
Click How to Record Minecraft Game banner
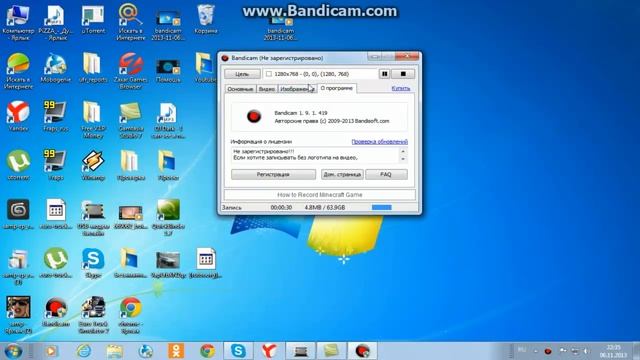click(x=320, y=195)
